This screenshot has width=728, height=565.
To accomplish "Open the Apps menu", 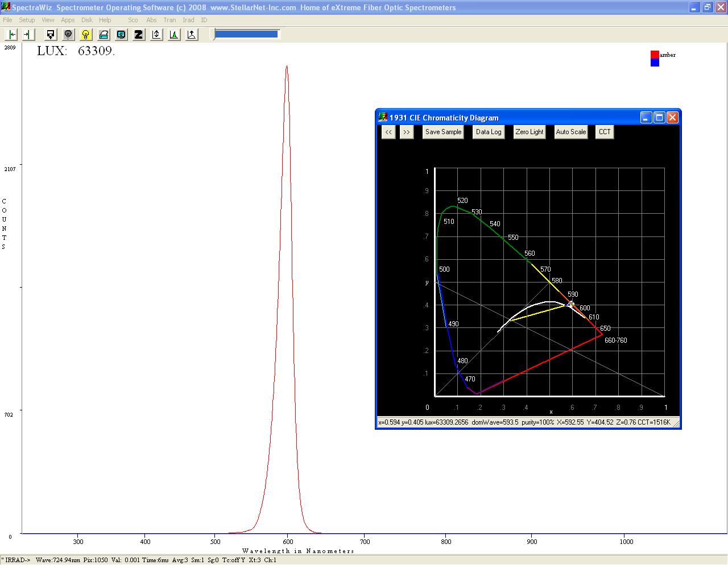I will click(68, 19).
